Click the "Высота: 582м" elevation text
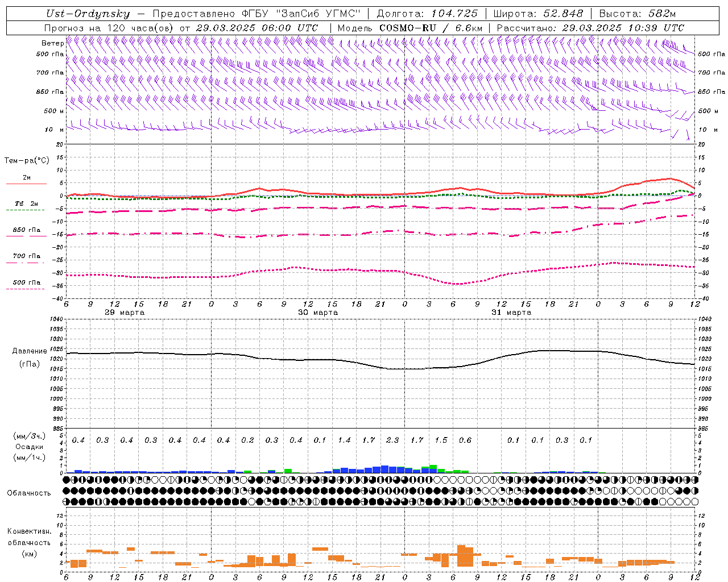728x582 pixels. click(638, 14)
